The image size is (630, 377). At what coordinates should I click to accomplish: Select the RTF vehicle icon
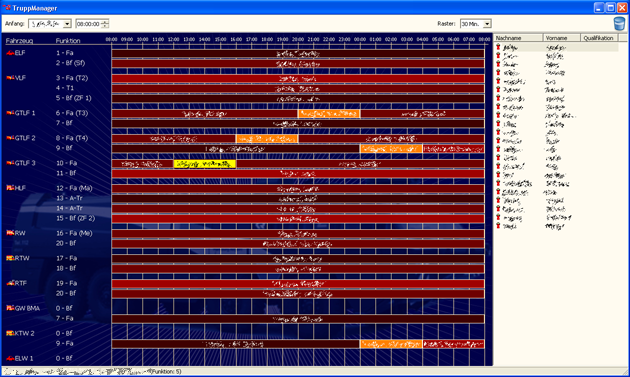10,283
